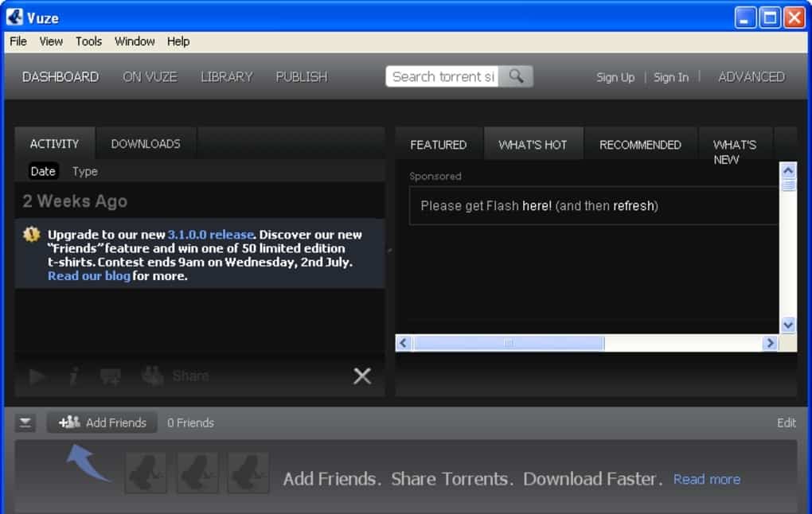Sort activity by Date

coord(43,171)
